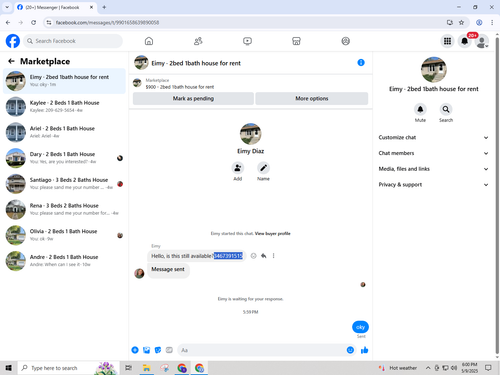This screenshot has height=375, width=500.
Task: Show hidden system tray icons
Action: [x=428, y=368]
